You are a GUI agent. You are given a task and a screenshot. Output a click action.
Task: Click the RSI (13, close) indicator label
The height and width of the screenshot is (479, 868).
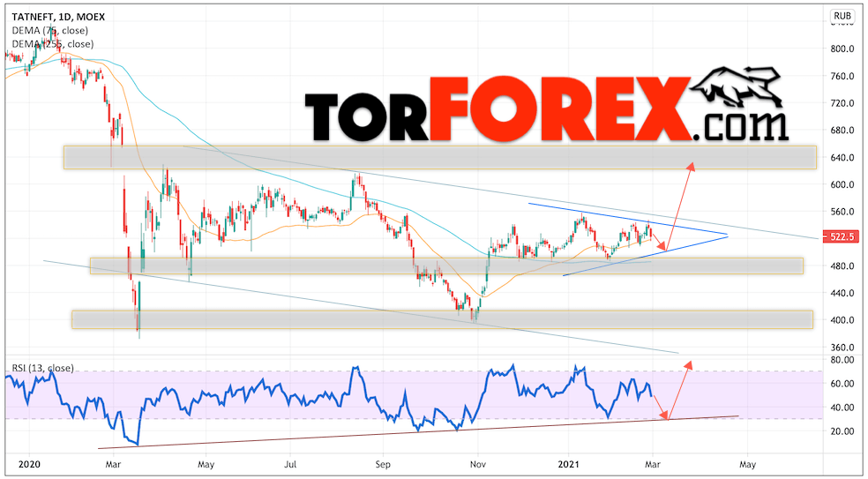42,368
